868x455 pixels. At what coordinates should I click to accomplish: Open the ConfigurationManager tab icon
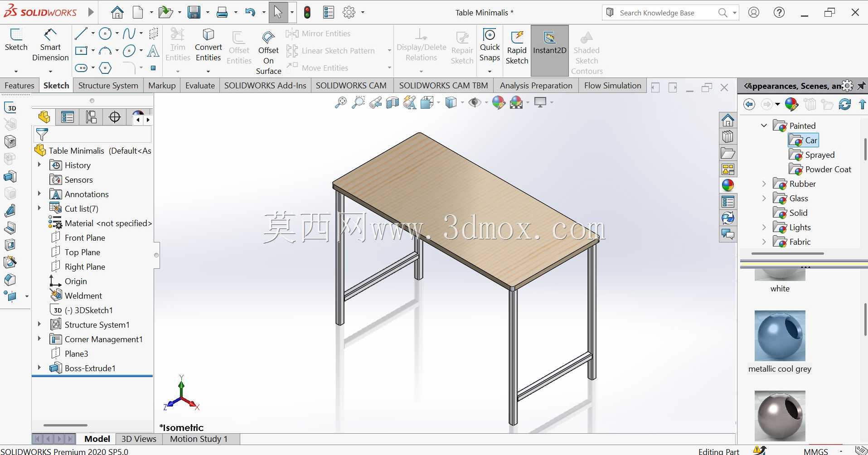coord(91,117)
